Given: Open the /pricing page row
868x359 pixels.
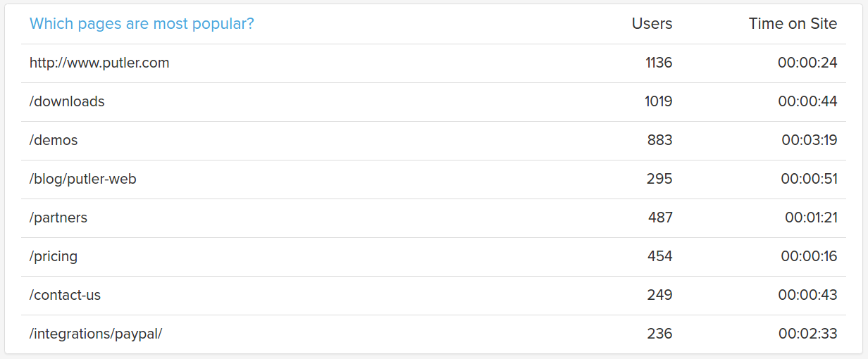Looking at the screenshot, I should (54, 256).
